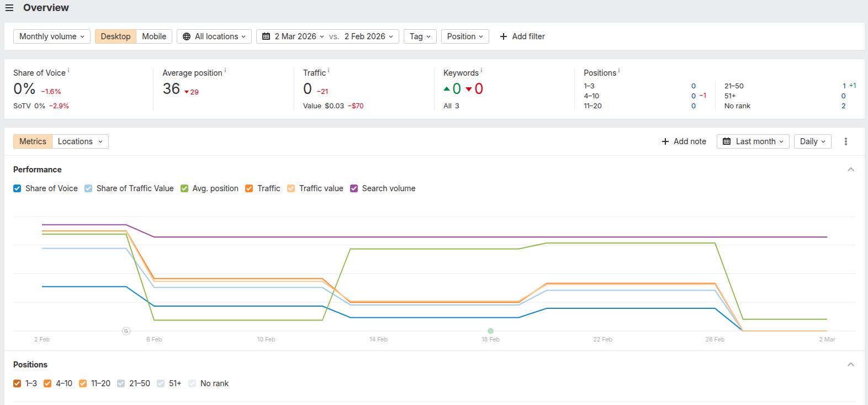The width and height of the screenshot is (868, 405).
Task: Click the 4–10 positions count
Action: pos(694,96)
